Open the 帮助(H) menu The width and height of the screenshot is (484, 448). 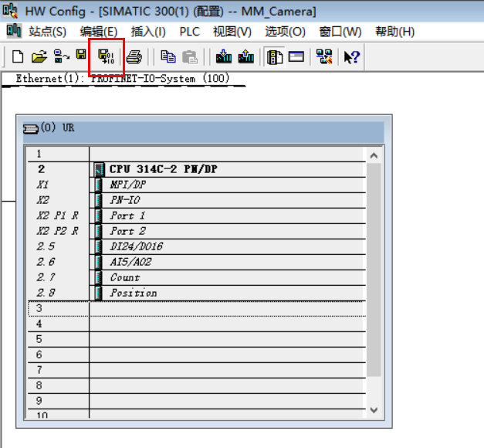click(394, 32)
